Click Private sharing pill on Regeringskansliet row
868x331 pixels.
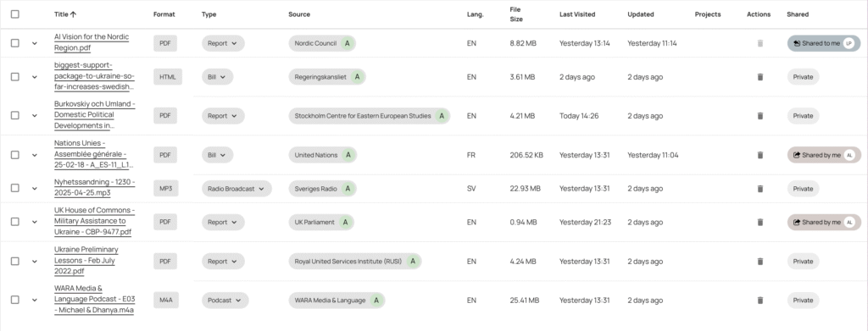tap(803, 77)
